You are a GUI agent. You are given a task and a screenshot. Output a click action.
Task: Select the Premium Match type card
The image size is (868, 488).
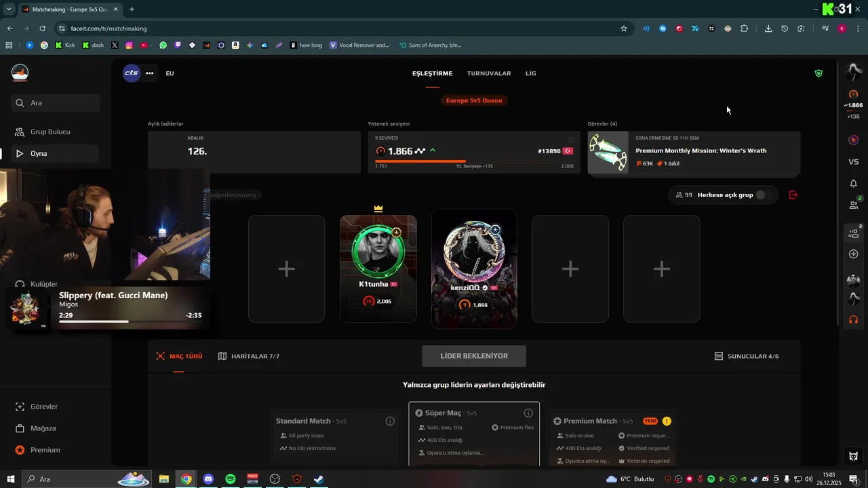612,438
